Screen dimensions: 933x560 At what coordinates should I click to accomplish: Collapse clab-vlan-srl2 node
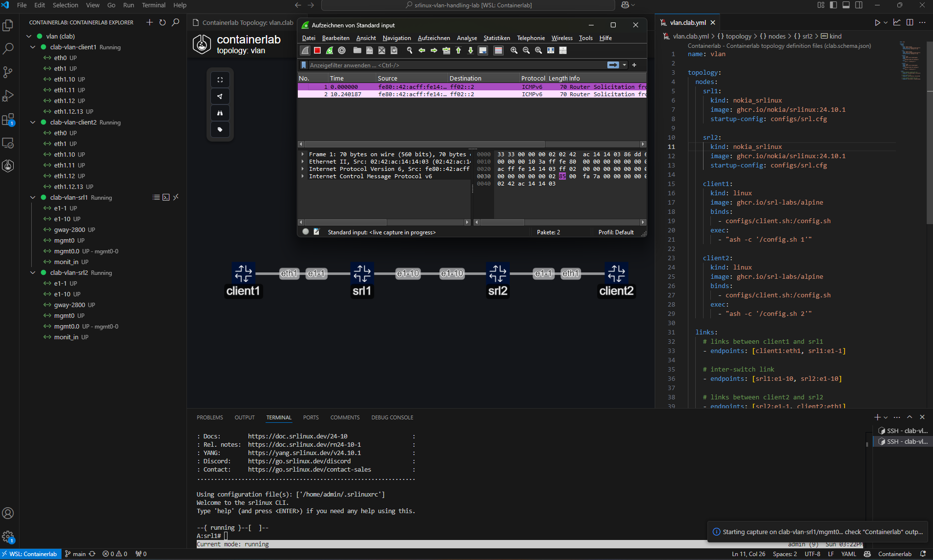click(x=33, y=272)
